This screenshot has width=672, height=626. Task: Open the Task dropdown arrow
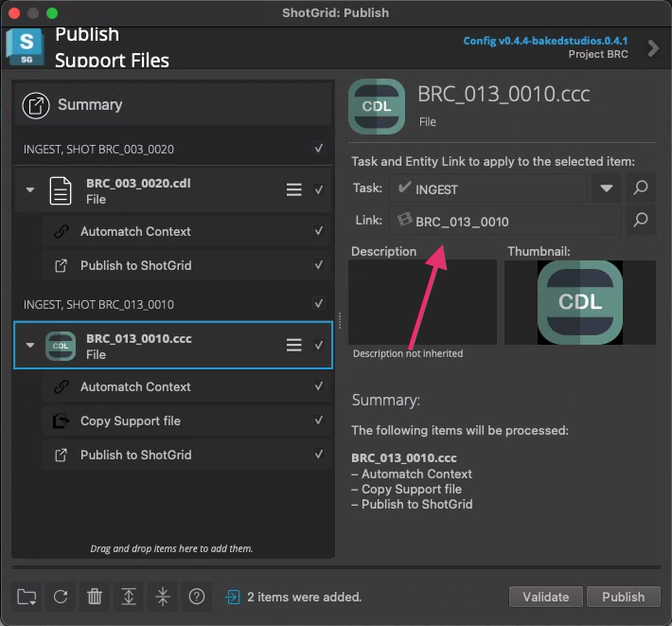pyautogui.click(x=606, y=188)
